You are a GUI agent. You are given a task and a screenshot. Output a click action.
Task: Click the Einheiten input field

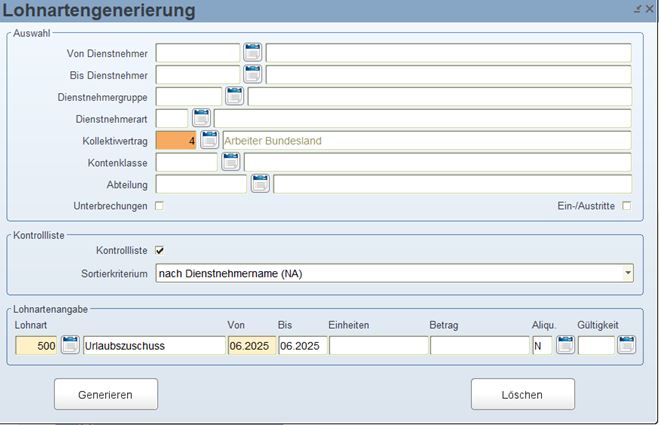(378, 345)
